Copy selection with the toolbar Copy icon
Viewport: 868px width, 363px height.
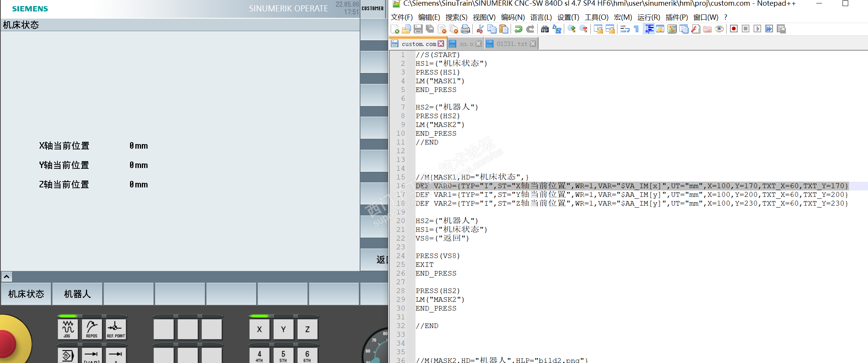492,29
